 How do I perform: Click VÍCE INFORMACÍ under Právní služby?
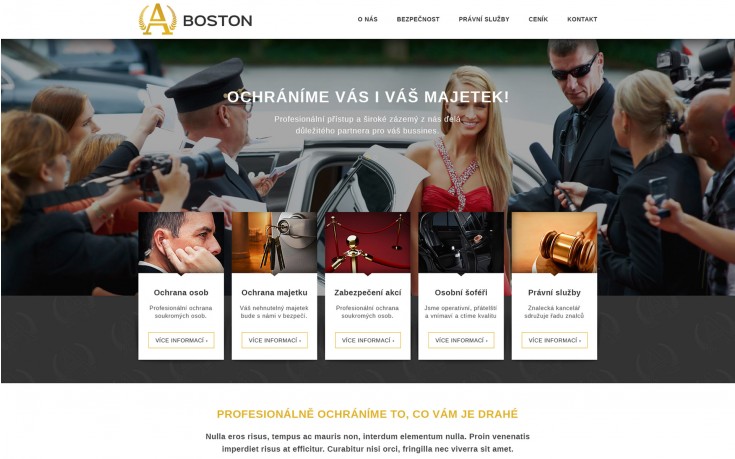[x=554, y=340]
